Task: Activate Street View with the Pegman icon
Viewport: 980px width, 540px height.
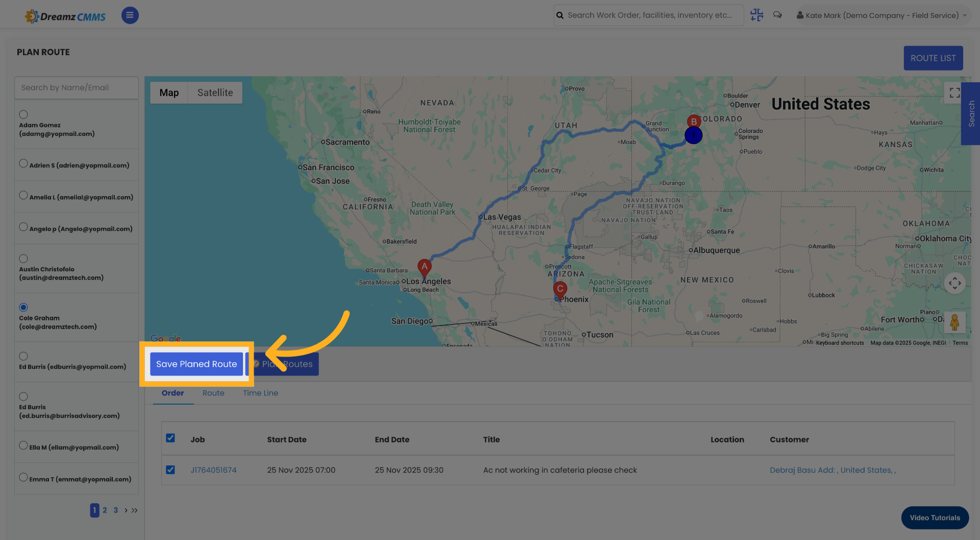Action: [954, 322]
